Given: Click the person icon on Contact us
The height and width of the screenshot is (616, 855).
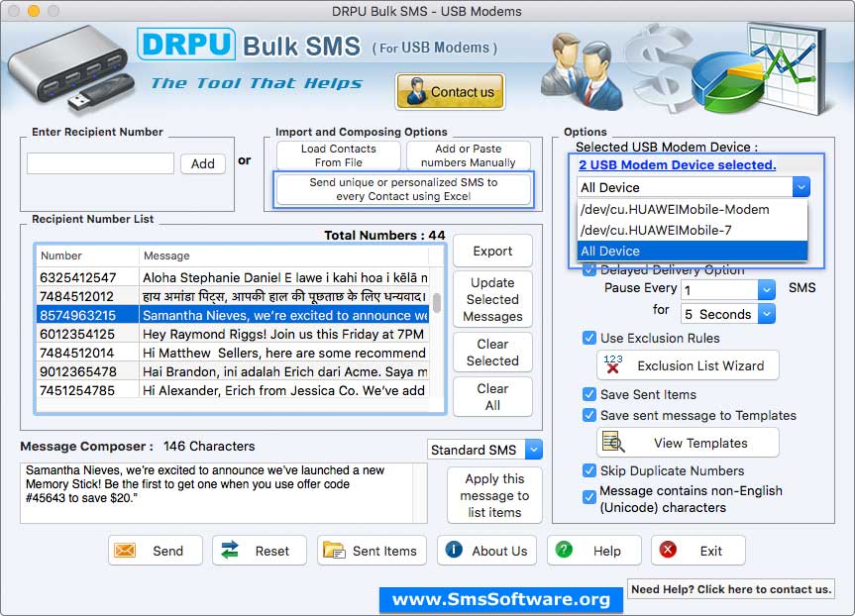Looking at the screenshot, I should point(417,91).
